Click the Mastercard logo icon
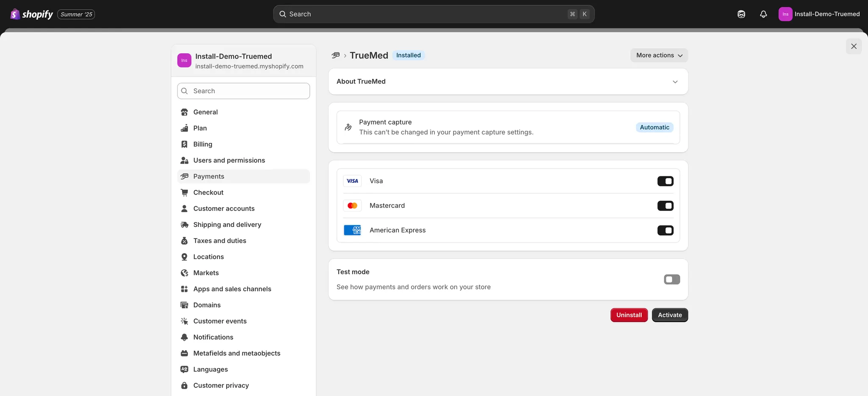This screenshot has width=868, height=396. [352, 206]
